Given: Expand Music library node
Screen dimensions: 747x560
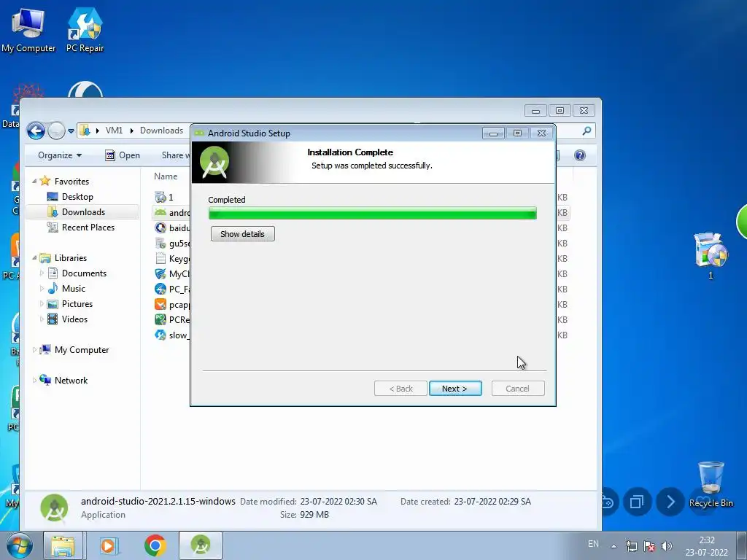Looking at the screenshot, I should click(42, 289).
